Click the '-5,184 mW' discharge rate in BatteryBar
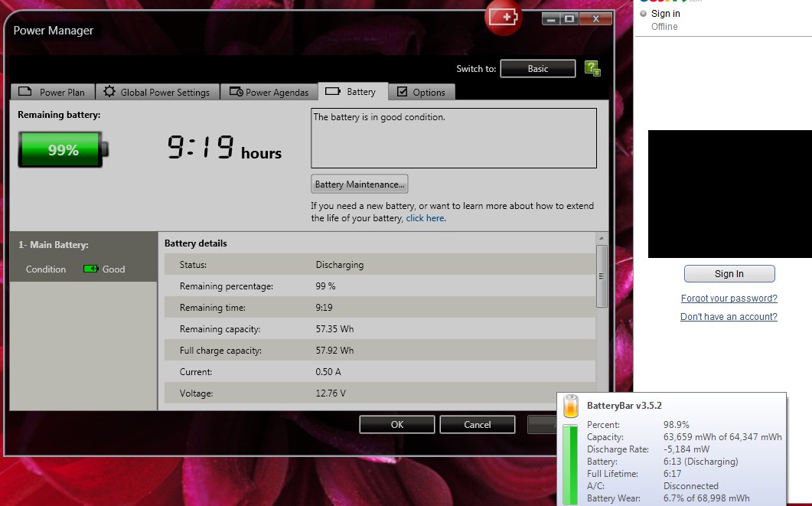Viewport: 812px width, 506px height. click(686, 449)
